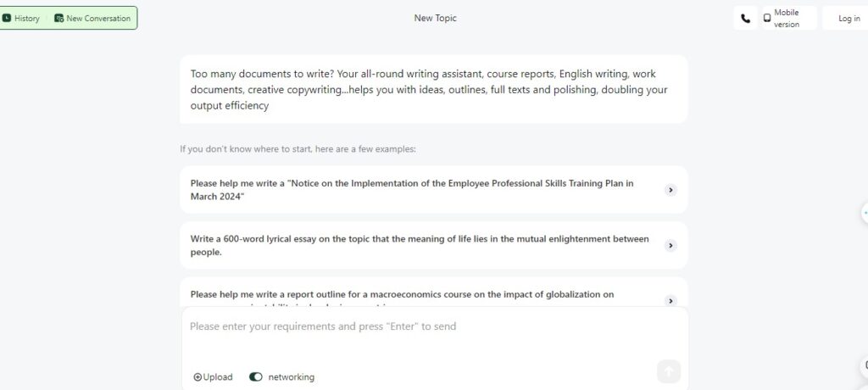Click the Upload plus icon

pyautogui.click(x=198, y=377)
